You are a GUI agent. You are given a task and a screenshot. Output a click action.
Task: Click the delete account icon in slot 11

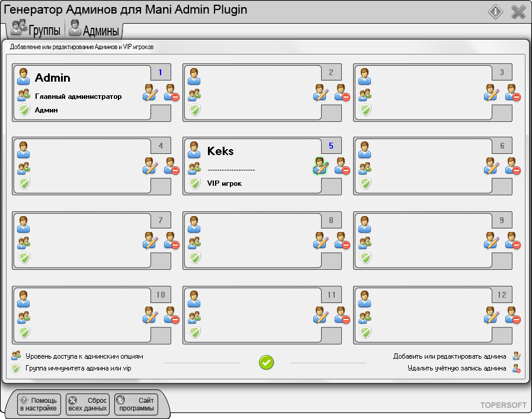point(342,315)
